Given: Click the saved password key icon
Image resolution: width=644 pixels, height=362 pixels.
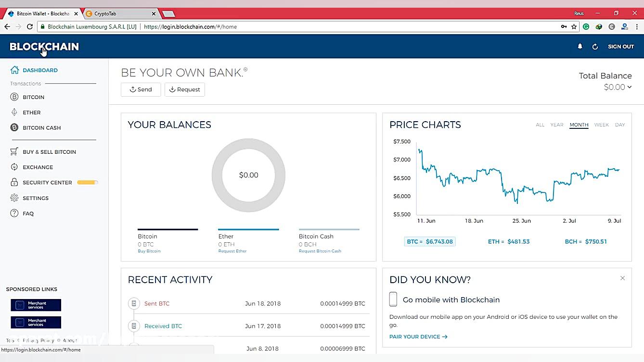Looking at the screenshot, I should (x=564, y=27).
